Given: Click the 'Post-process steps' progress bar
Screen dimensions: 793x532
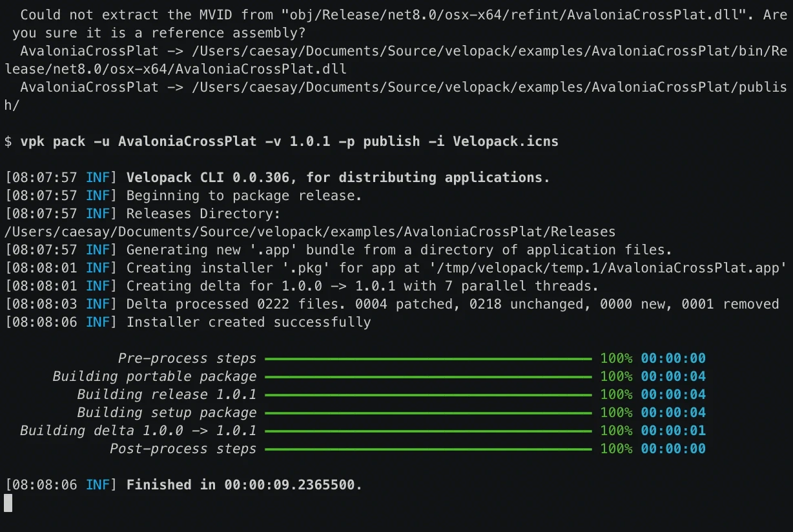Looking at the screenshot, I should pyautogui.click(x=428, y=449).
